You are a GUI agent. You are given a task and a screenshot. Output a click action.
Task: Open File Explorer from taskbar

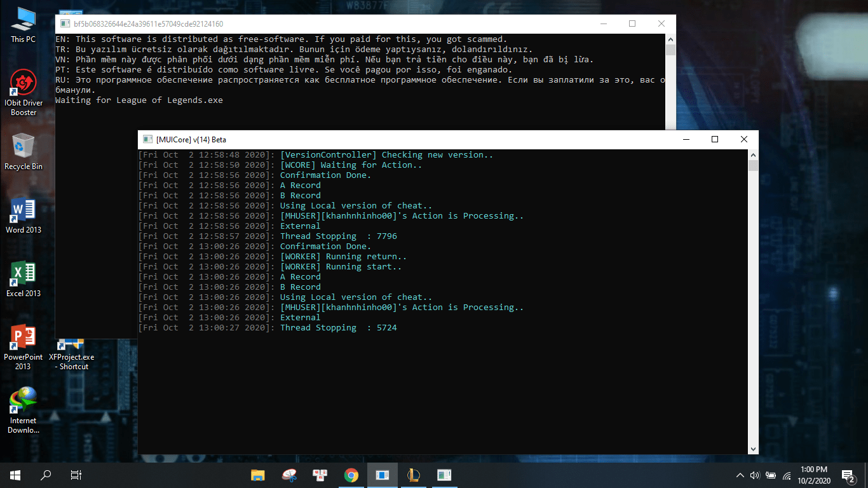click(x=258, y=475)
